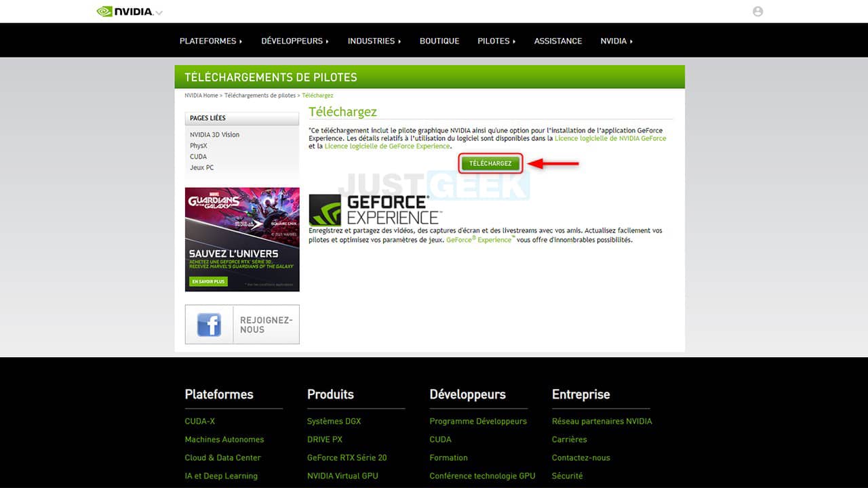Click the Rejoignez-nous Facebook box
The height and width of the screenshot is (488, 868).
coord(242,325)
